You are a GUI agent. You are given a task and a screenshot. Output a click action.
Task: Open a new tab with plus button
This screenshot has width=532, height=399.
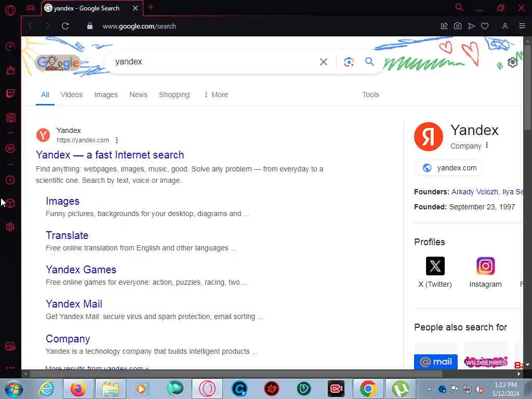[151, 7]
